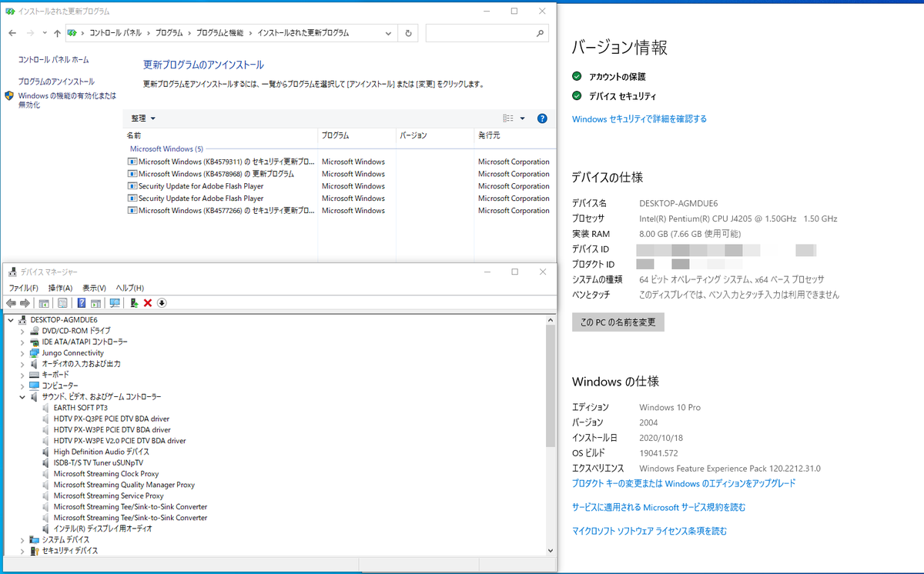
Task: Toggle action pane icon in Device Manager
Action: [95, 303]
